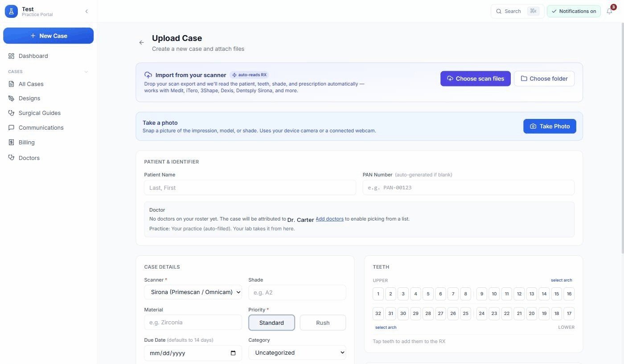This screenshot has width=624, height=364.
Task: Click the Communications chat bubble icon
Action: tap(11, 128)
